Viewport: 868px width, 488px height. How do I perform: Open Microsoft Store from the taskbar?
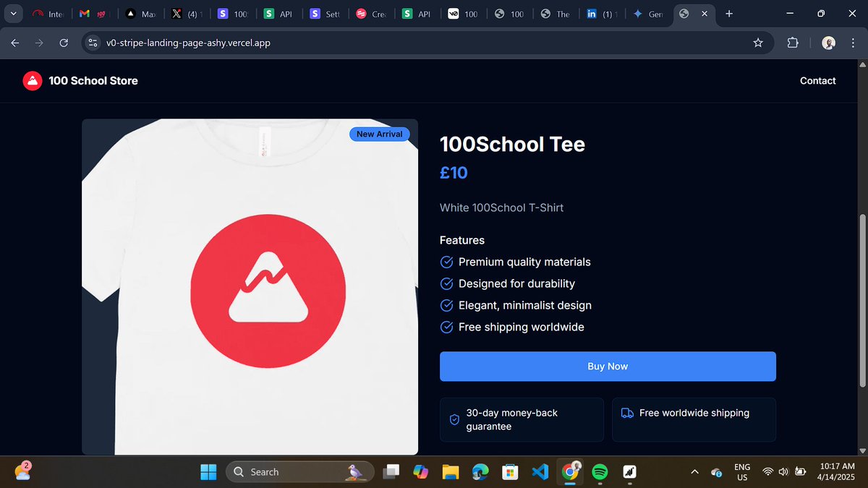[x=510, y=472]
